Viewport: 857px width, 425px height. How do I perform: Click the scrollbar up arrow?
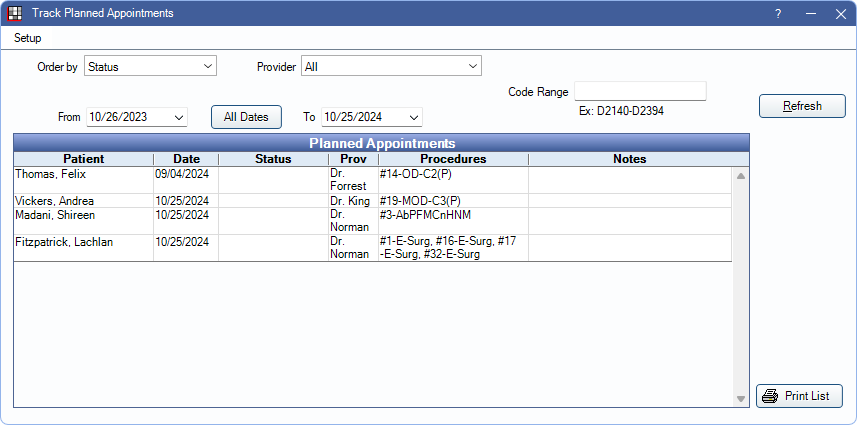click(x=741, y=176)
